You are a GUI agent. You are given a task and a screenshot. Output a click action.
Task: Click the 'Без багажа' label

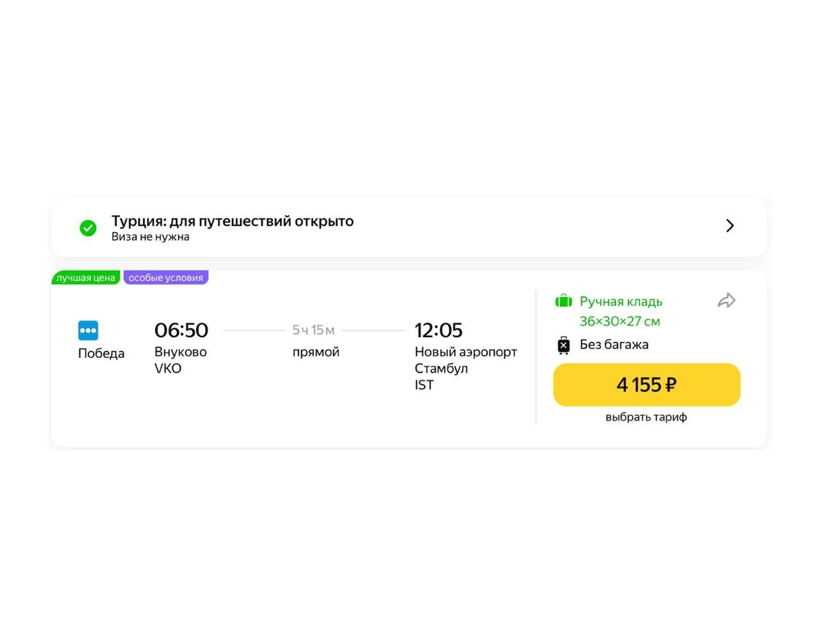[614, 344]
